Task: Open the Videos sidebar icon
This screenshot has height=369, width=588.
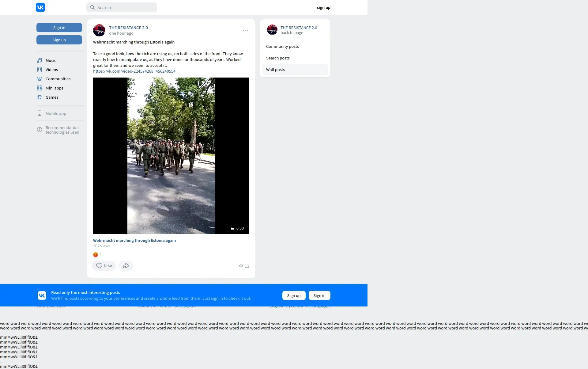Action: click(40, 70)
